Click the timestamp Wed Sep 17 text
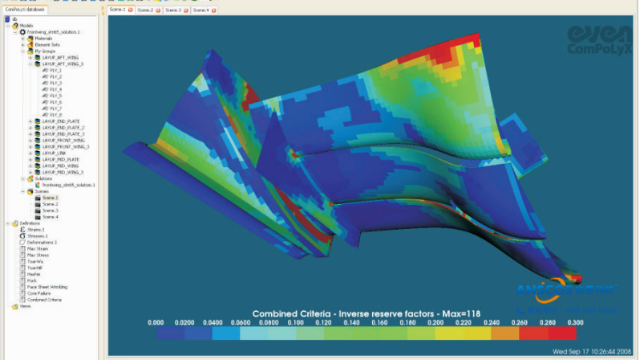 point(592,351)
